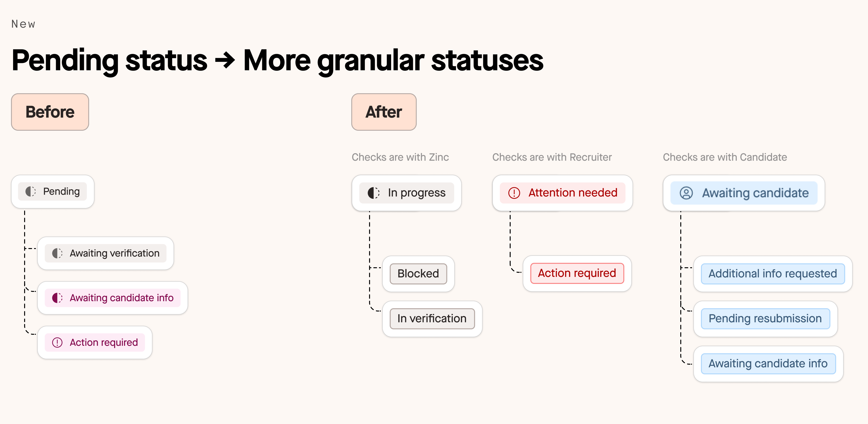The image size is (868, 424).
Task: Click the half-circle icon in Awaiting verification
Action: [57, 253]
